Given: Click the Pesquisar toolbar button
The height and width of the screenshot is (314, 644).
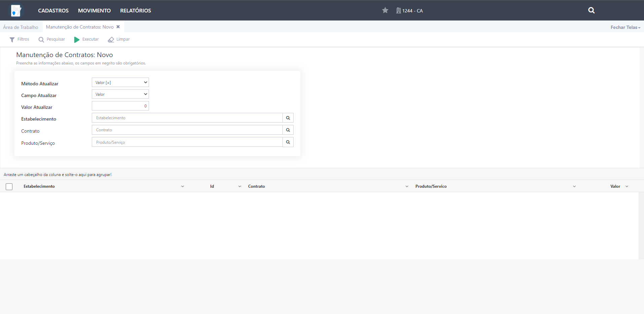Looking at the screenshot, I should click(x=52, y=39).
